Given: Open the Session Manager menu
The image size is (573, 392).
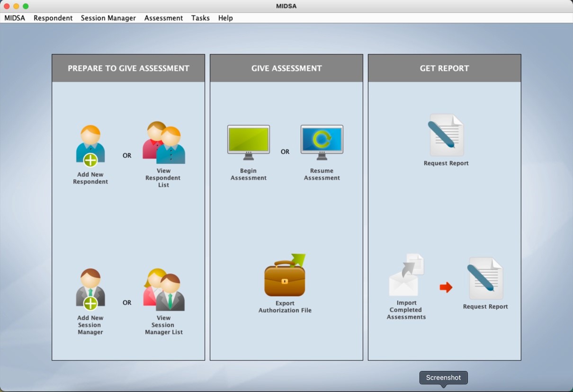Looking at the screenshot, I should coord(108,18).
